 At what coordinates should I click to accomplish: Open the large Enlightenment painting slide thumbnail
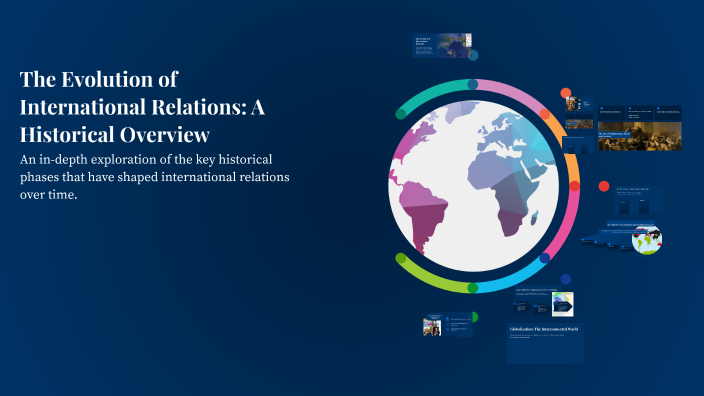point(639,136)
